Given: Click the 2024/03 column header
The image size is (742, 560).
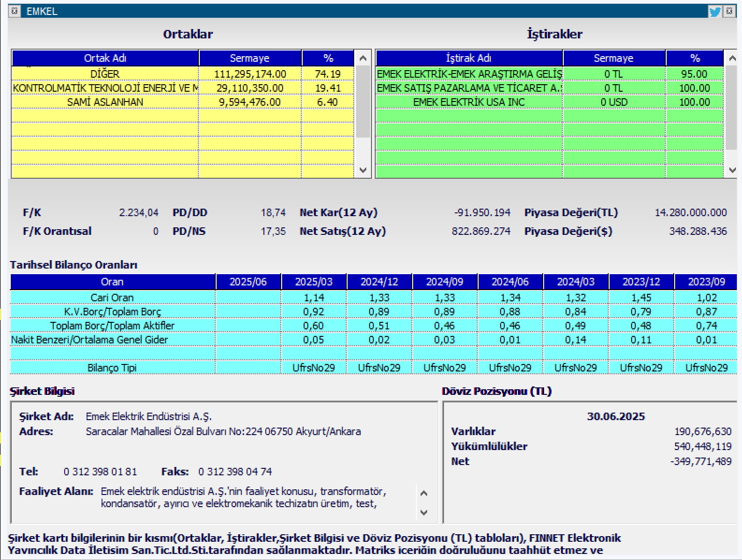Looking at the screenshot, I should [575, 282].
